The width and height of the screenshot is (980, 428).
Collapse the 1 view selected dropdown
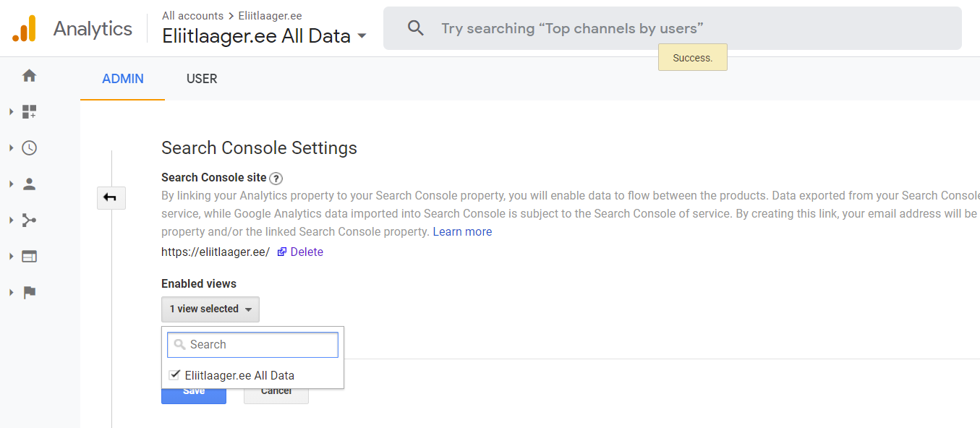[210, 309]
